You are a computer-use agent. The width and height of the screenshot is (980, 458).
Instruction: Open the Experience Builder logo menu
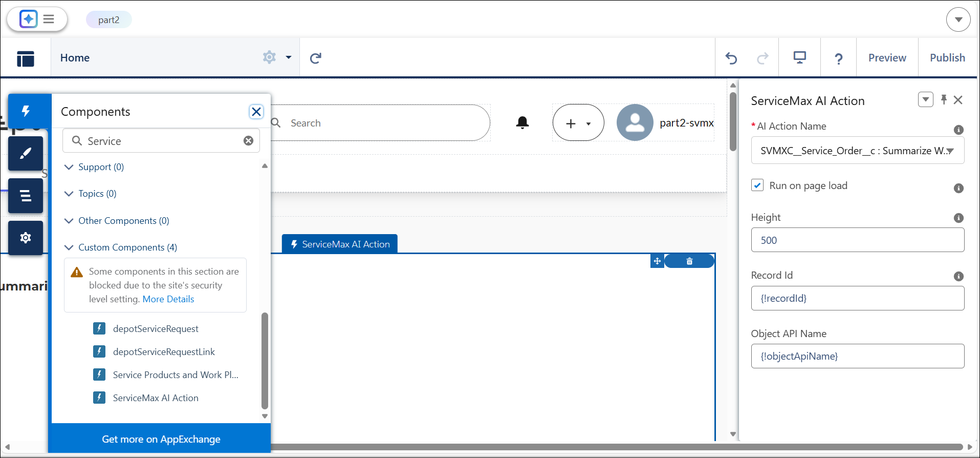(x=29, y=19)
